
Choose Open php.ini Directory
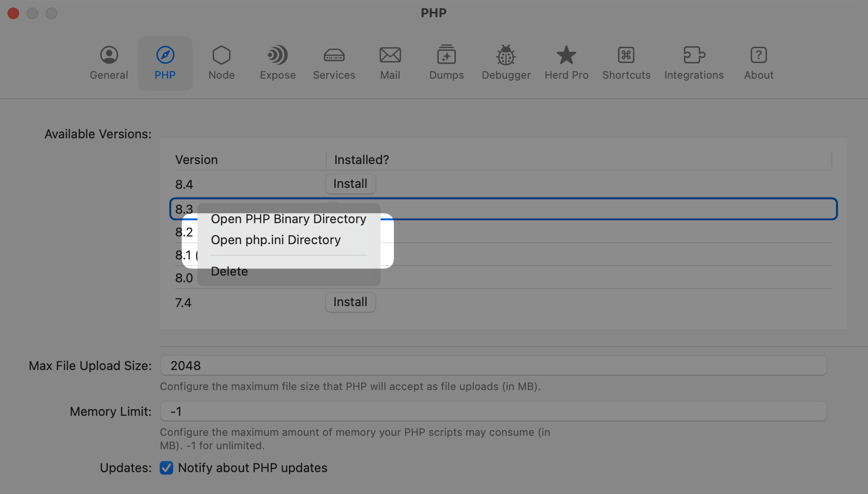click(276, 240)
